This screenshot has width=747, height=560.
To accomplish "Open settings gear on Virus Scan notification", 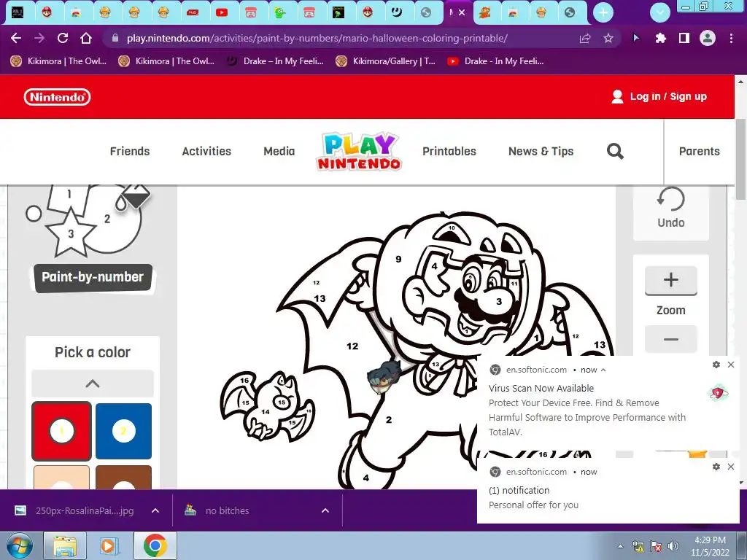I will (x=716, y=365).
